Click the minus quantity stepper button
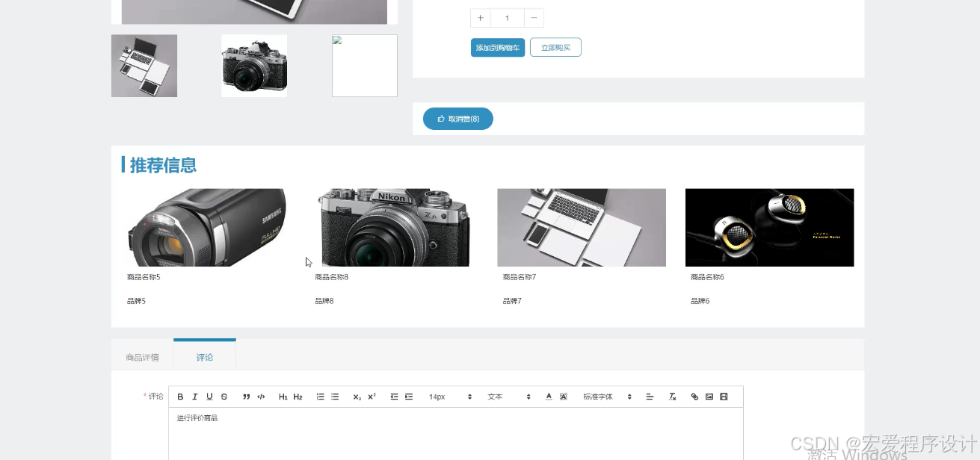The width and height of the screenshot is (980, 460). click(x=534, y=18)
